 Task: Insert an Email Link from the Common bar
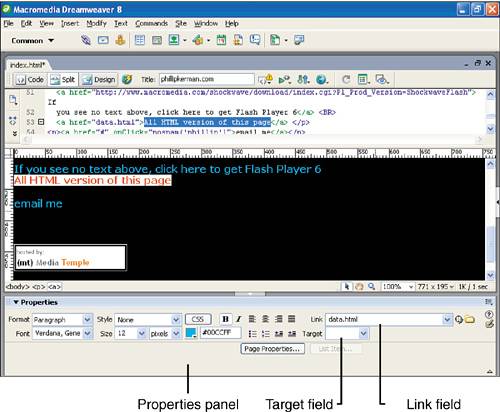click(x=103, y=40)
